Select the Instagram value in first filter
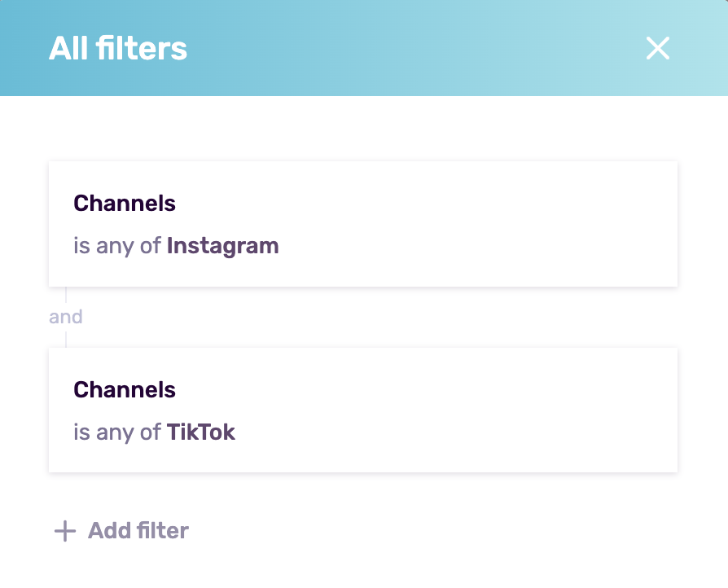 (223, 246)
